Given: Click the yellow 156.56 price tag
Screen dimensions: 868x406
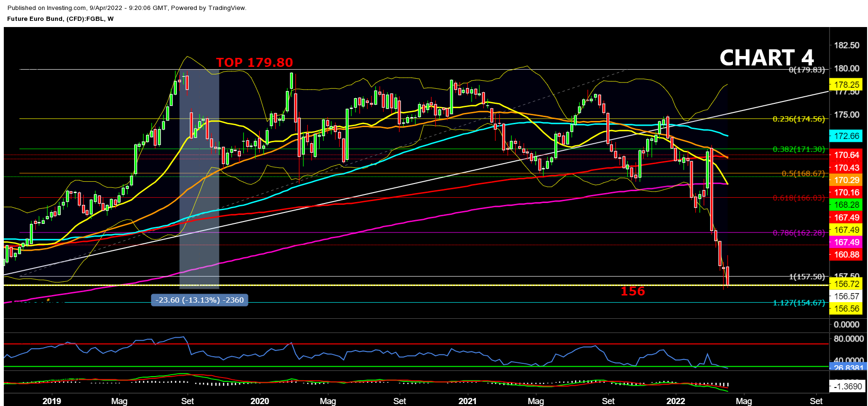Looking at the screenshot, I should coord(846,309).
